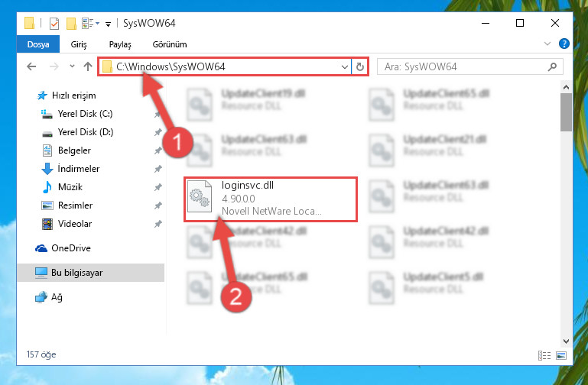Select the loginsvc.dll file icon
This screenshot has width=588, height=385.
pos(201,199)
